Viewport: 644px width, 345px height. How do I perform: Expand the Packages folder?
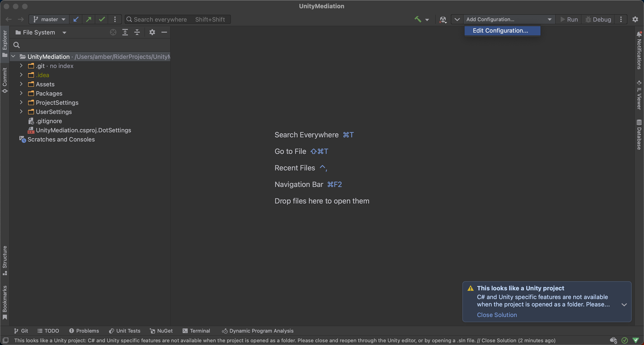pos(21,94)
